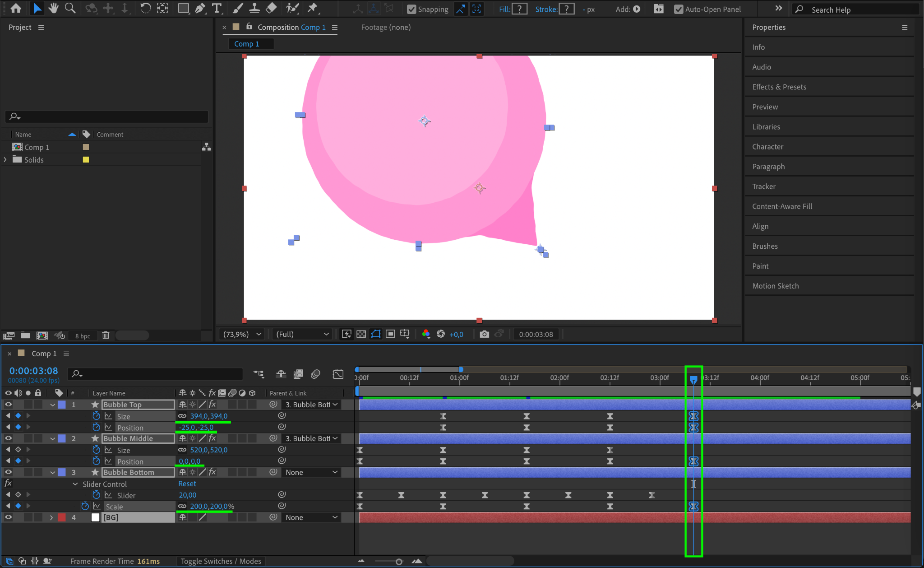Disable the Auto-Open Panel checkbox
This screenshot has height=568, width=924.
(x=679, y=9)
